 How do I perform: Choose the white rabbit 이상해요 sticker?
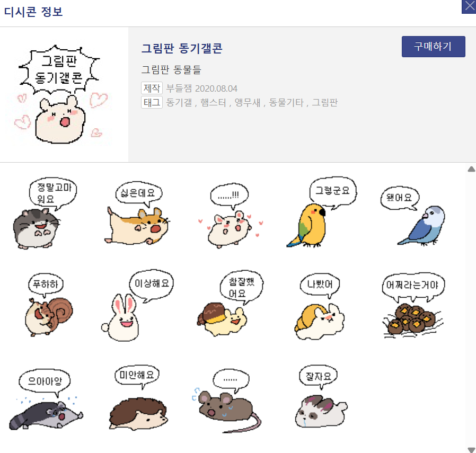pyautogui.click(x=137, y=306)
